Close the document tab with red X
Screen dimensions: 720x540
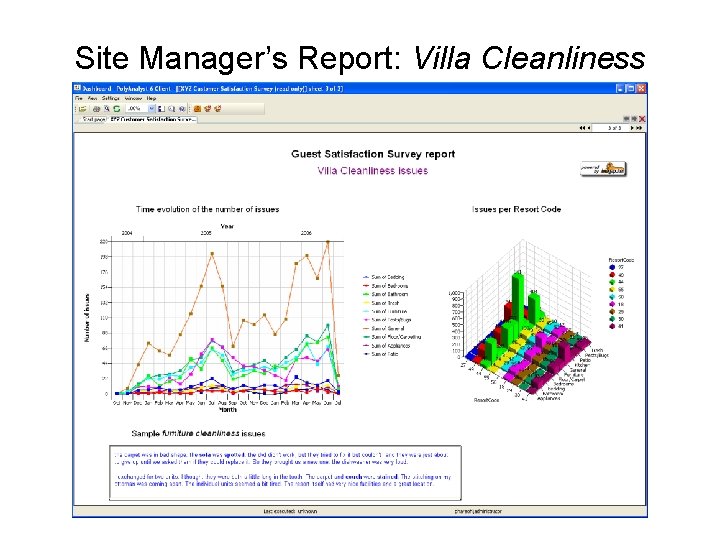(x=642, y=119)
